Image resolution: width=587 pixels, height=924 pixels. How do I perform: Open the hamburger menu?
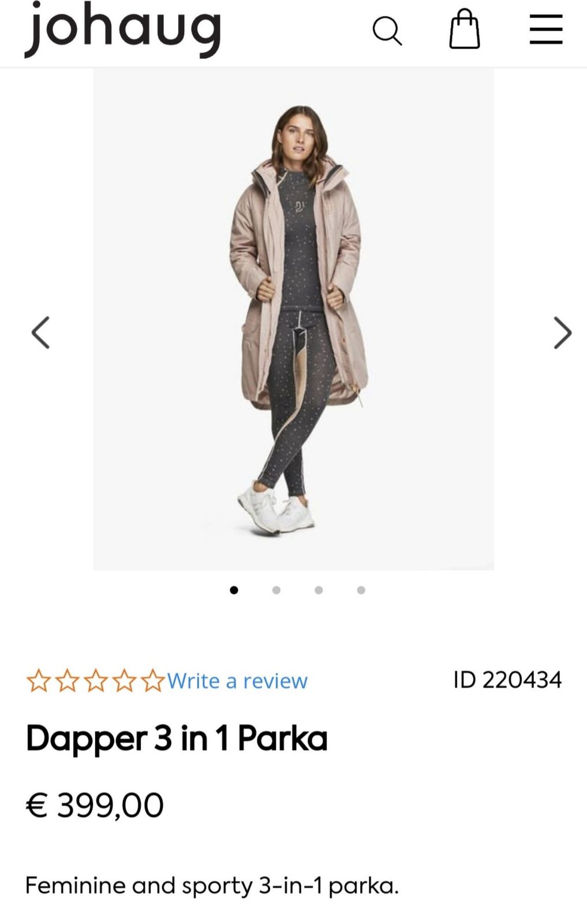[546, 29]
